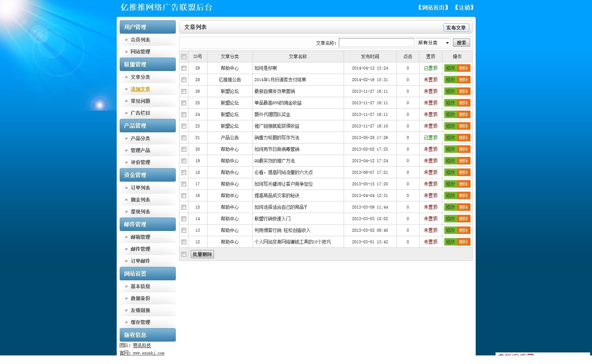Click the 发布时间 column header

click(x=370, y=56)
